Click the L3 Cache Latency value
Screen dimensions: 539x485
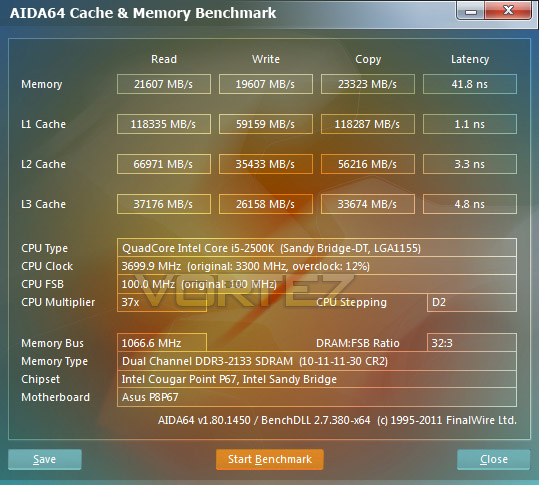[x=470, y=204]
